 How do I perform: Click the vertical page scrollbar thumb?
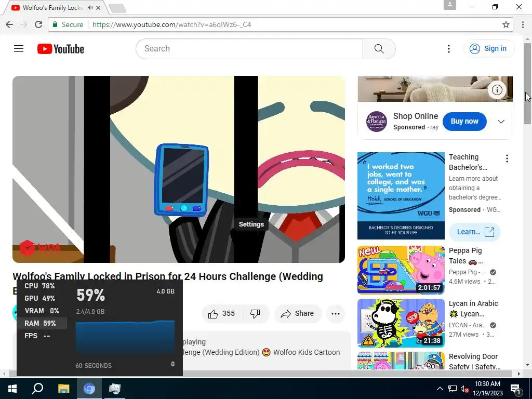(x=527, y=83)
